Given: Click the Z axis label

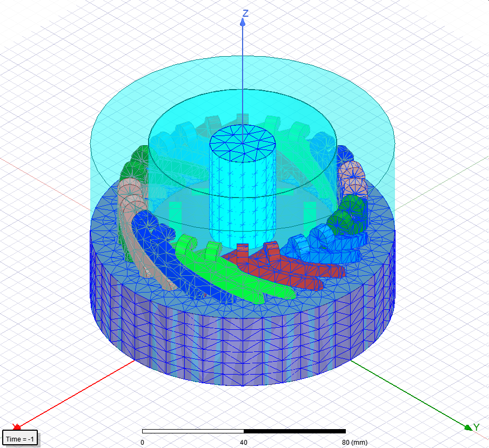Looking at the screenshot, I should [x=246, y=13].
